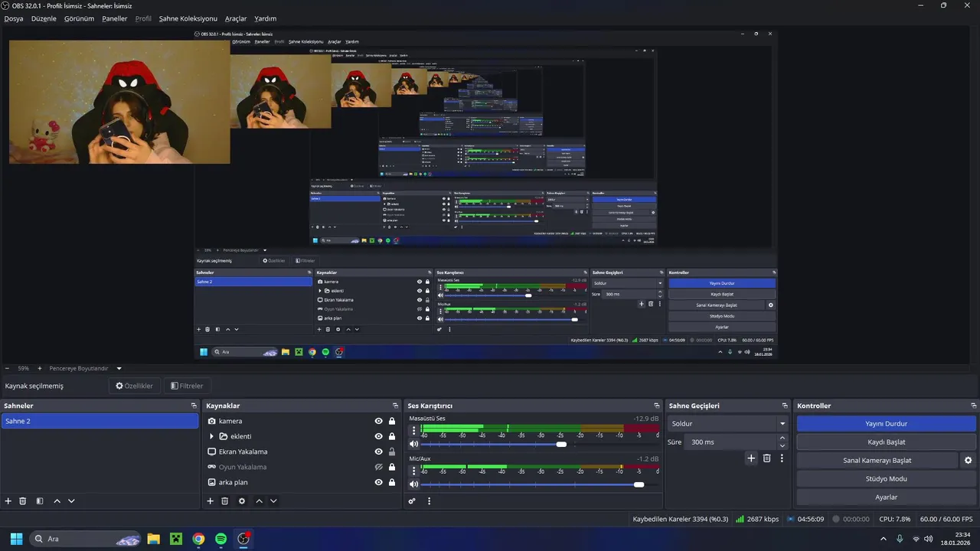Show the Oyun Yakalama source with its eye icon
This screenshot has width=980, height=551.
click(x=378, y=467)
